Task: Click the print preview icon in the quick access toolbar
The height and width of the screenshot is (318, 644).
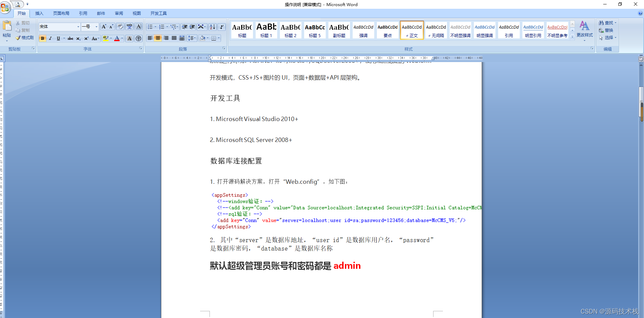Action: (x=18, y=4)
